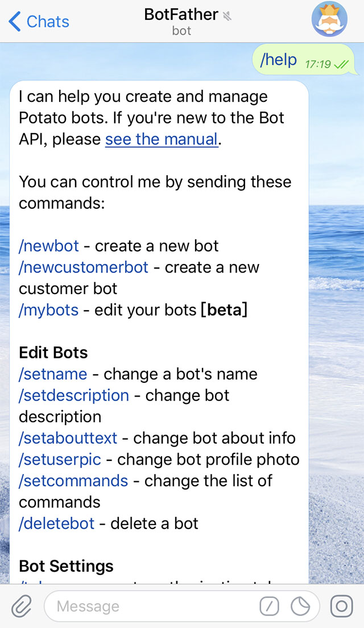Go back to Chats list

pos(39,22)
